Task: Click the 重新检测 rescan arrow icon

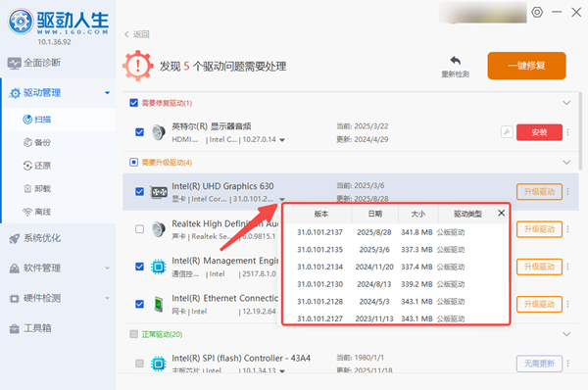Action: (x=456, y=61)
